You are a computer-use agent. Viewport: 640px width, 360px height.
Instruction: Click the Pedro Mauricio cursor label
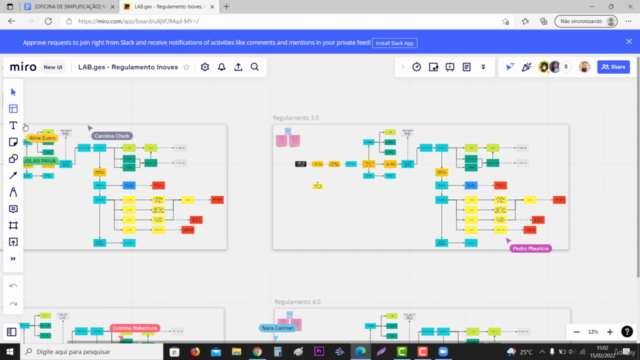(x=531, y=248)
